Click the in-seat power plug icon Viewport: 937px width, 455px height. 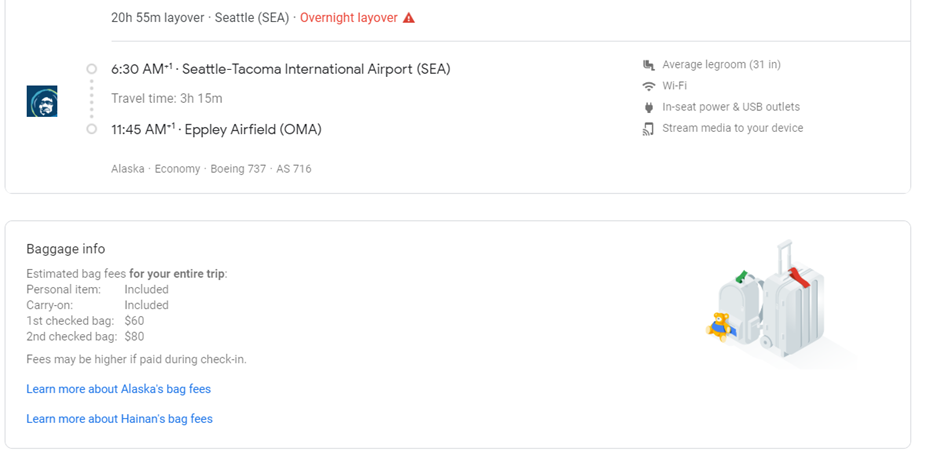tap(648, 107)
